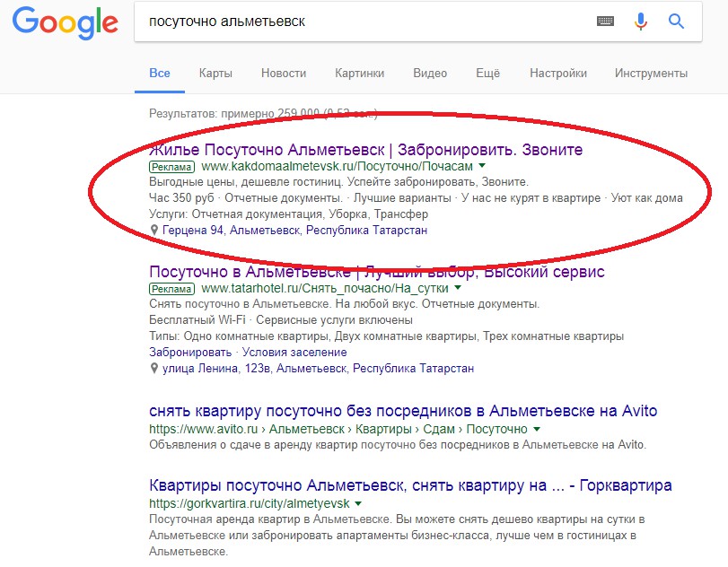The width and height of the screenshot is (728, 567).
Task: Expand the tatarhotel.ru ad URL arrow
Action: coord(458,288)
